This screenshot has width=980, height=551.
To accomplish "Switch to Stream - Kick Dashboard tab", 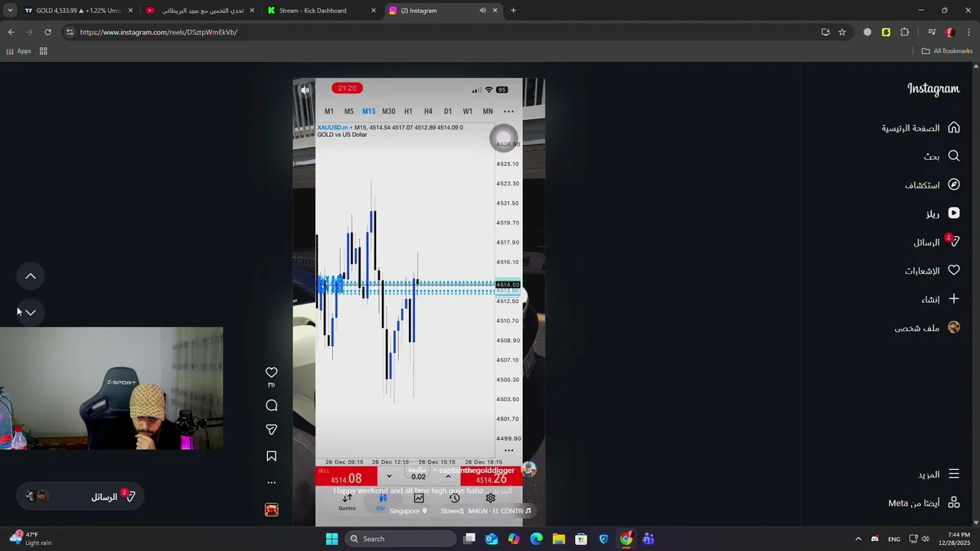I will (312, 11).
